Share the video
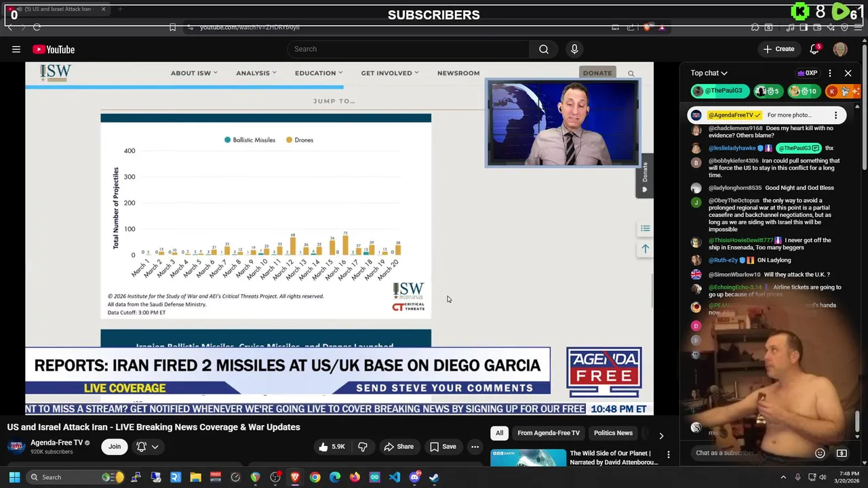This screenshot has width=868, height=488. (x=399, y=447)
